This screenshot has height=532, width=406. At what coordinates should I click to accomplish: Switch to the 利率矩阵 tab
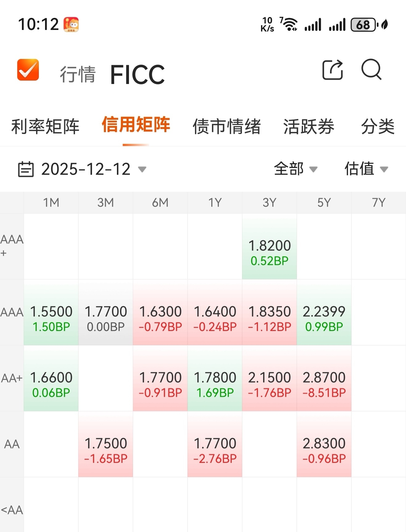[x=45, y=126]
